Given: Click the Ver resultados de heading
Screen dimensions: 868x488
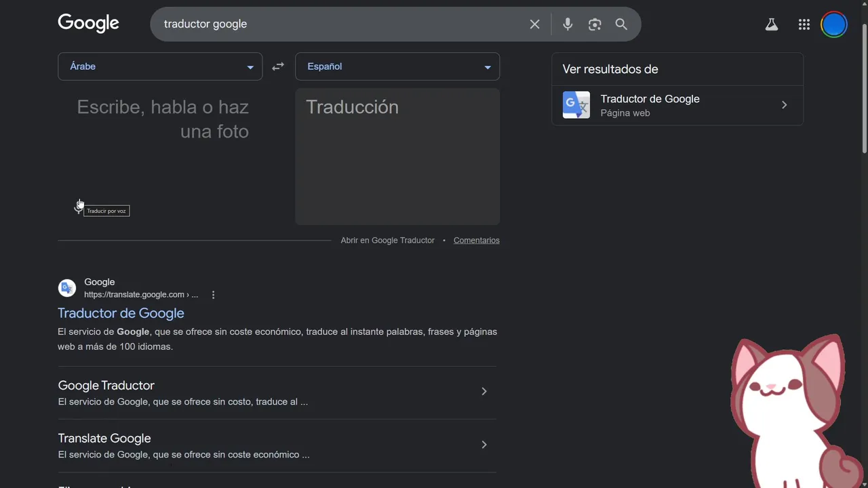Looking at the screenshot, I should point(610,69).
